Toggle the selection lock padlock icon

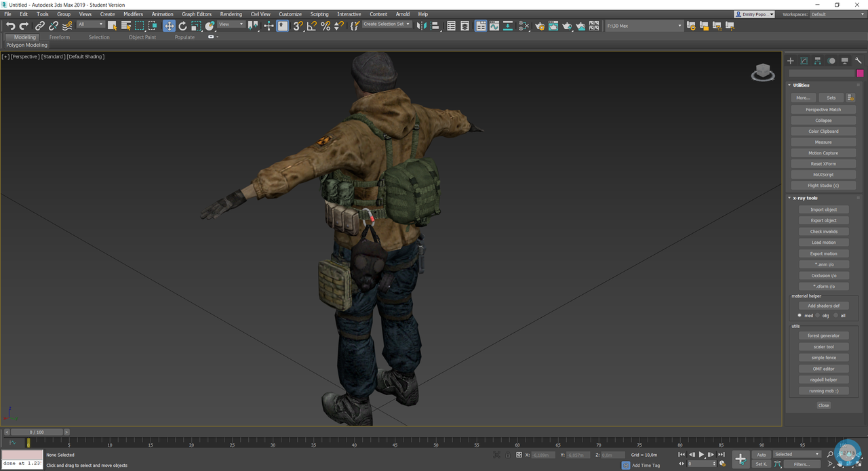click(x=508, y=455)
